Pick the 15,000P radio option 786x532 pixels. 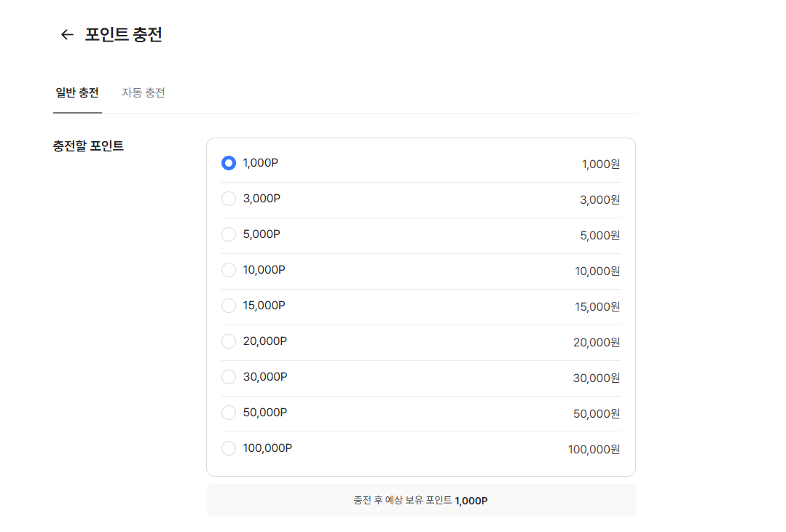click(x=229, y=306)
